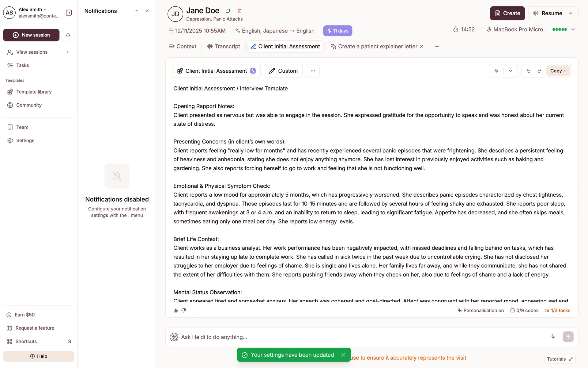Screen dimensions: 588x368
Task: Delete patient Jane Doe with trash icon
Action: click(x=239, y=11)
